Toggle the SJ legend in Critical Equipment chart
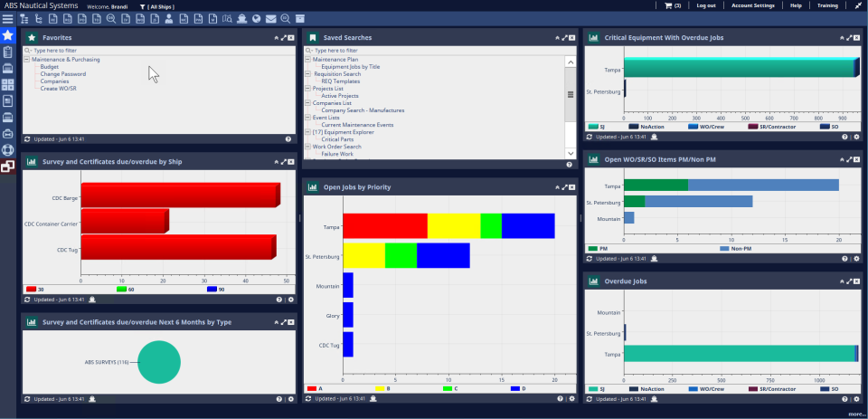Image resolution: width=868 pixels, height=419 pixels. coord(597,128)
